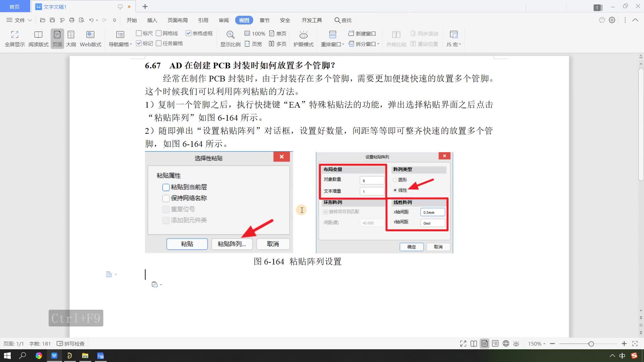The width and height of the screenshot is (644, 362).
Task: Open the References ribbon tab
Action: (203, 20)
